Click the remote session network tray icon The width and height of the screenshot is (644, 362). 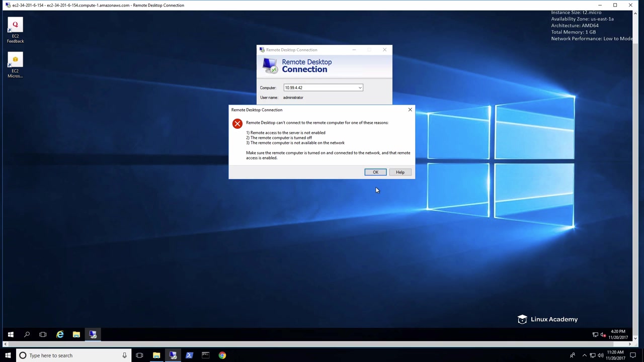click(595, 335)
